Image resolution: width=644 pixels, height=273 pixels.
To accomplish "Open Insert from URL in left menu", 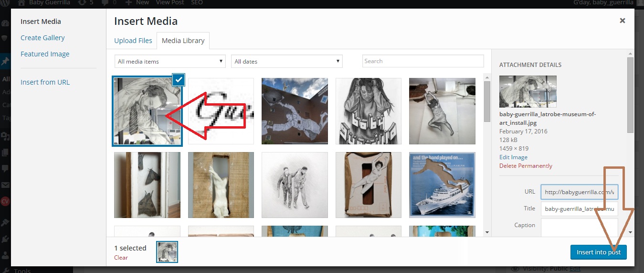I will point(45,82).
